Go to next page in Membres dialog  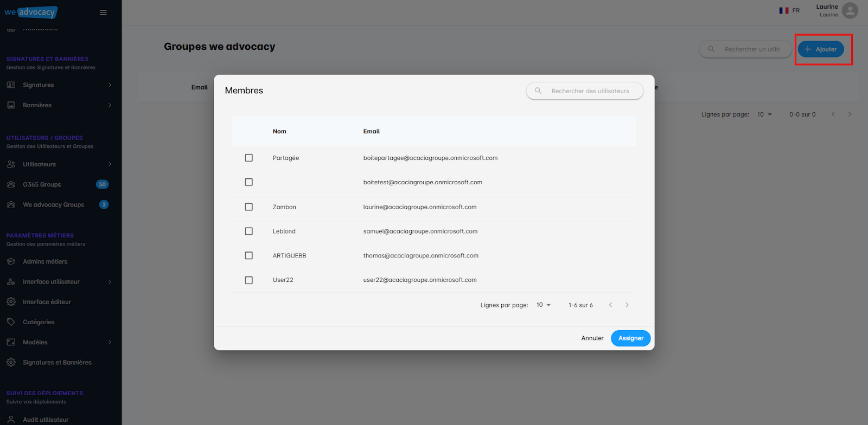pyautogui.click(x=627, y=305)
